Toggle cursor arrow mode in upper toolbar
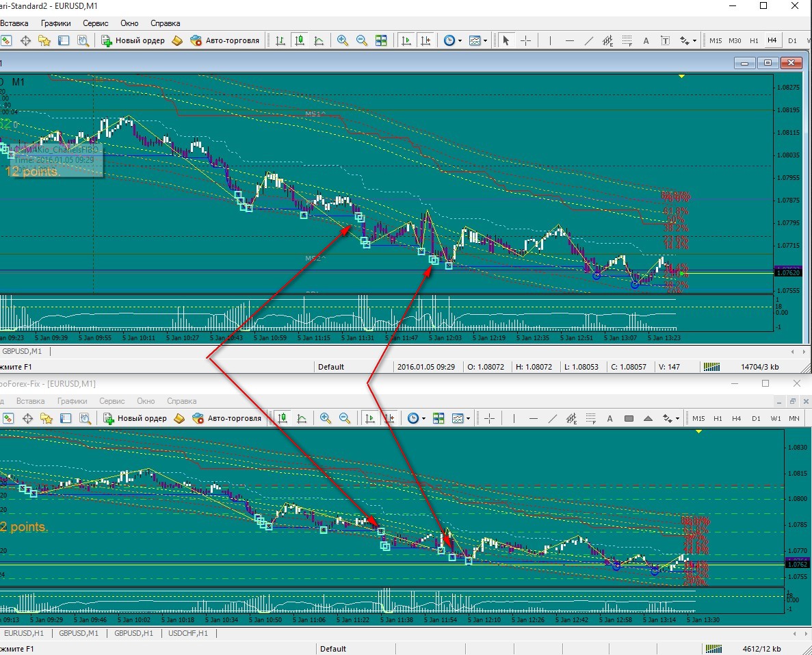The height and width of the screenshot is (655, 812). pyautogui.click(x=506, y=40)
